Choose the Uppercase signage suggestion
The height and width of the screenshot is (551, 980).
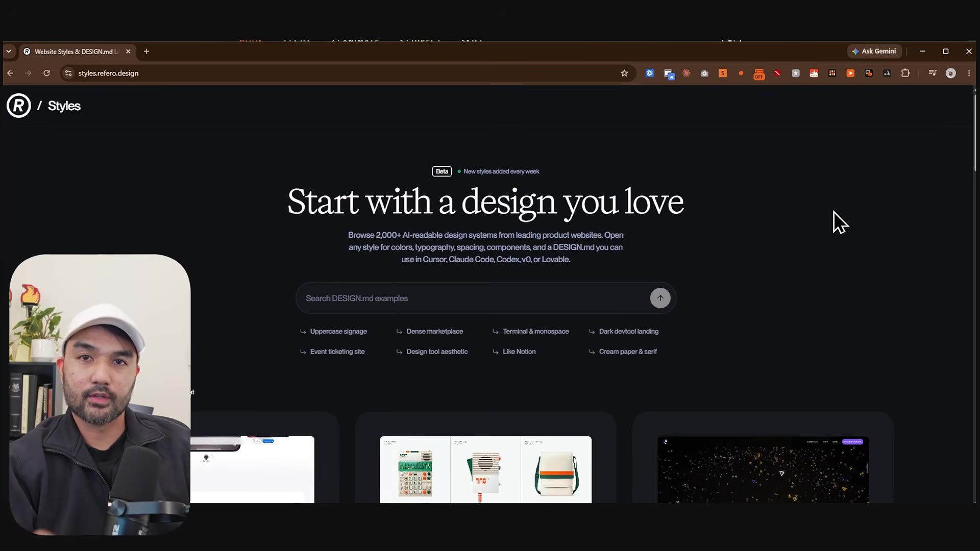point(333,331)
